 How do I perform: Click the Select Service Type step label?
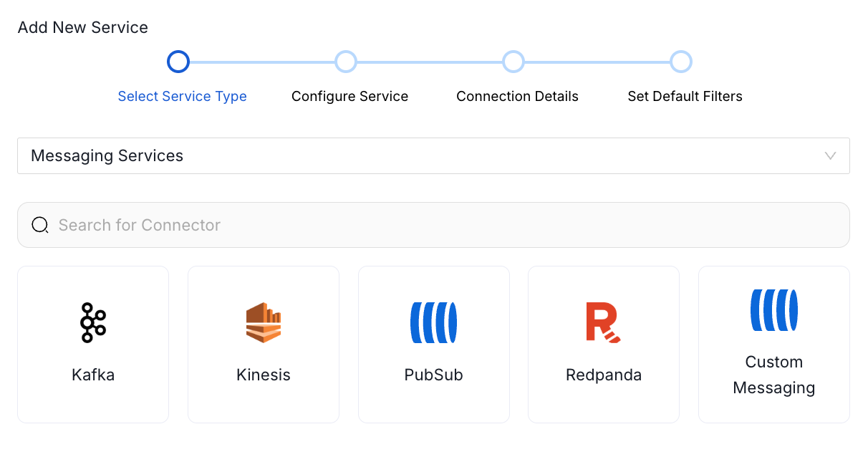pyautogui.click(x=182, y=96)
